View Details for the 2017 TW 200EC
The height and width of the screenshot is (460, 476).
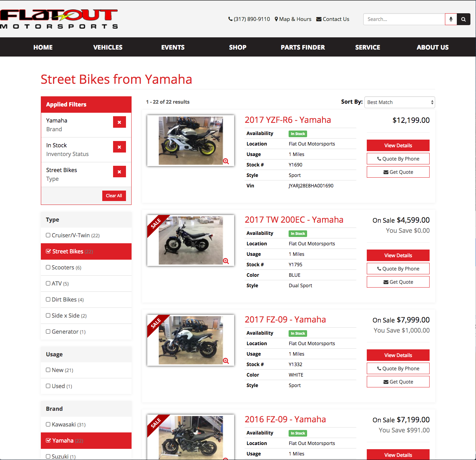pyautogui.click(x=398, y=255)
